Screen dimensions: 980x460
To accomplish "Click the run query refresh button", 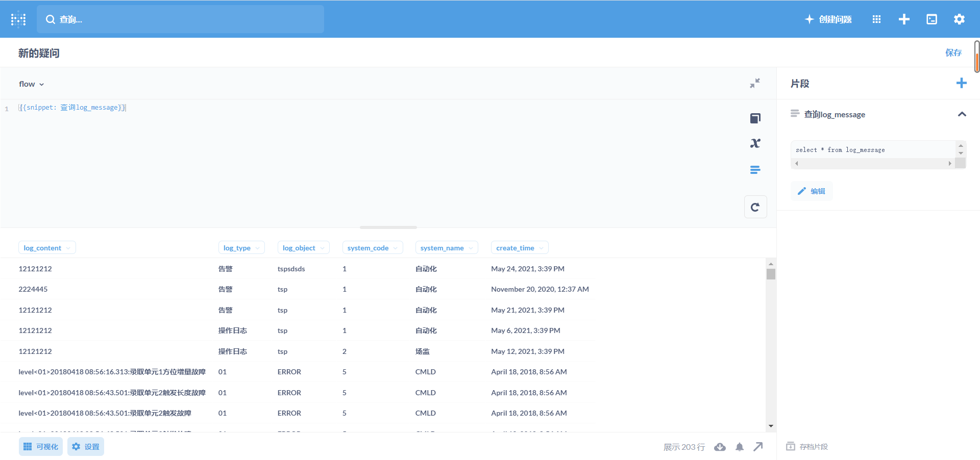I will coord(755,207).
